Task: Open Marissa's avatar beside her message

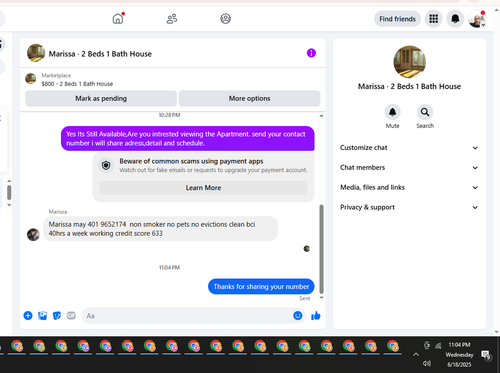Action: pos(33,235)
